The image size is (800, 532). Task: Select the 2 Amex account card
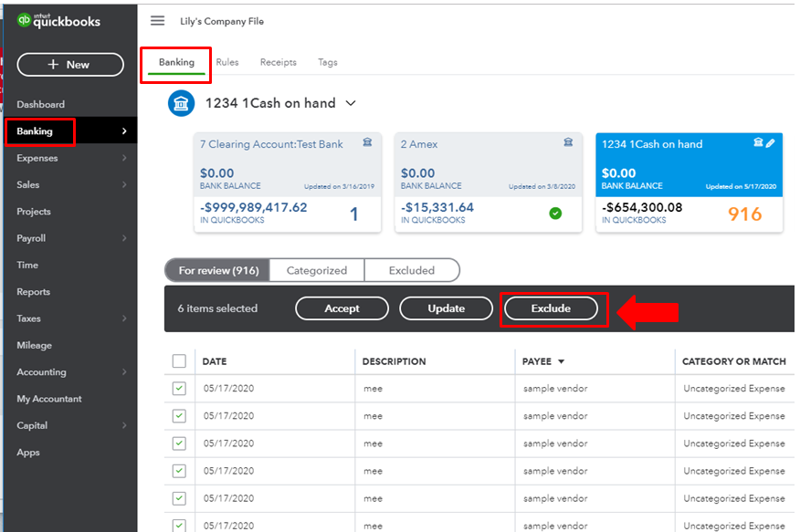coord(489,183)
